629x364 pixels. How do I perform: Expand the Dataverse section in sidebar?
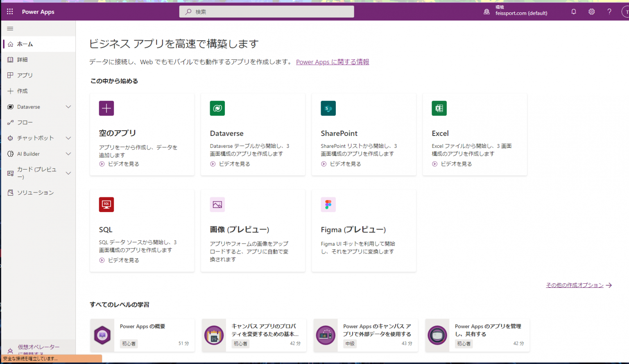pos(68,107)
